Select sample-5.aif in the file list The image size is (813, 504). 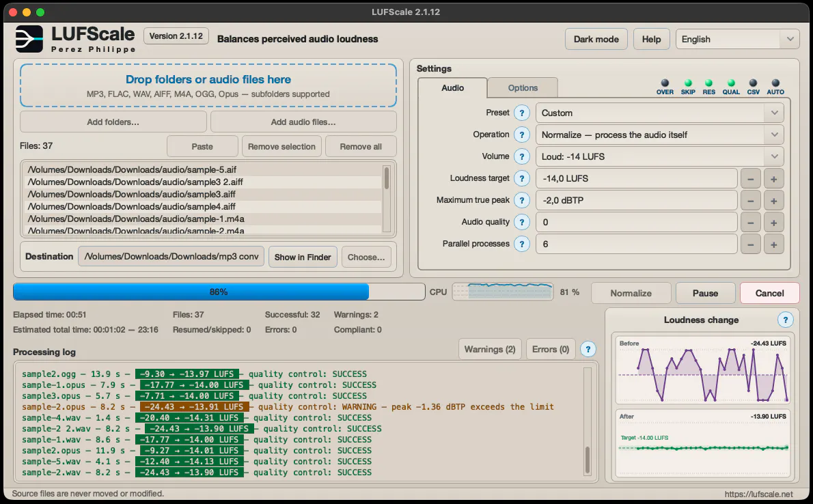click(x=203, y=169)
